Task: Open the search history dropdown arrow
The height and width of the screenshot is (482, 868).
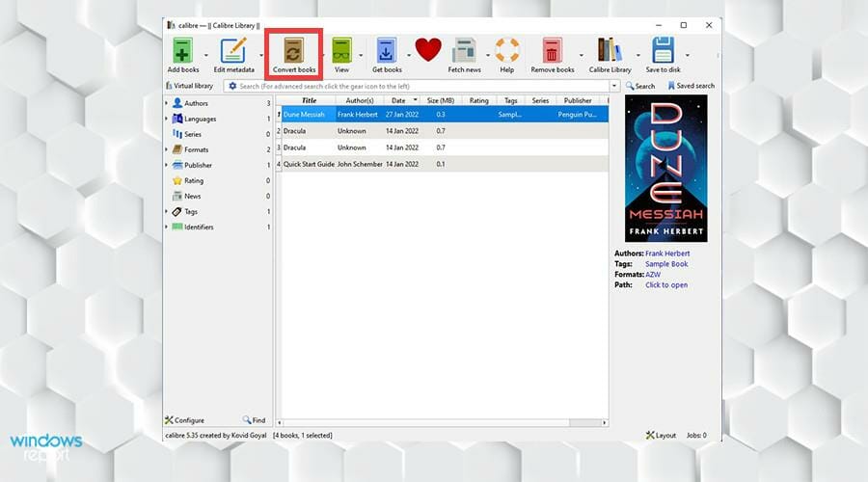Action: coord(614,86)
